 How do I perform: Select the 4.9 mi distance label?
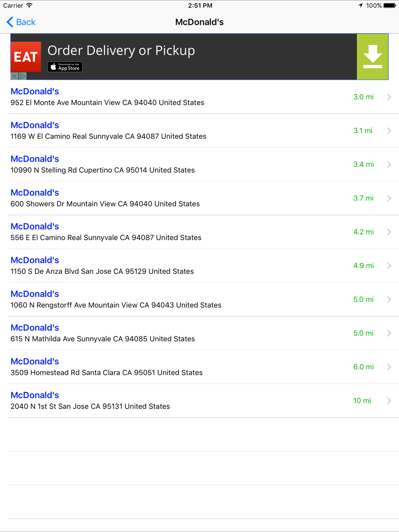point(363,266)
